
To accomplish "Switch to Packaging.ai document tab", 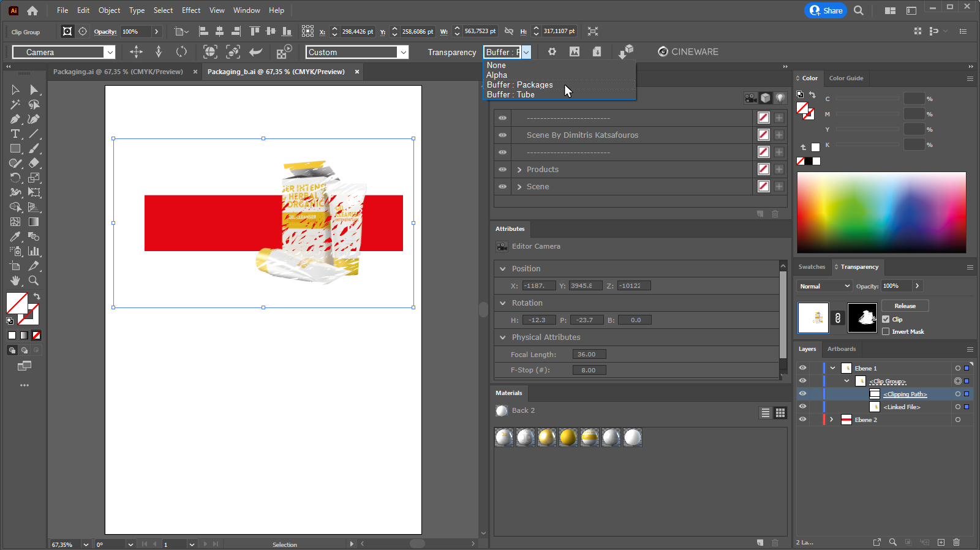I will 118,72.
